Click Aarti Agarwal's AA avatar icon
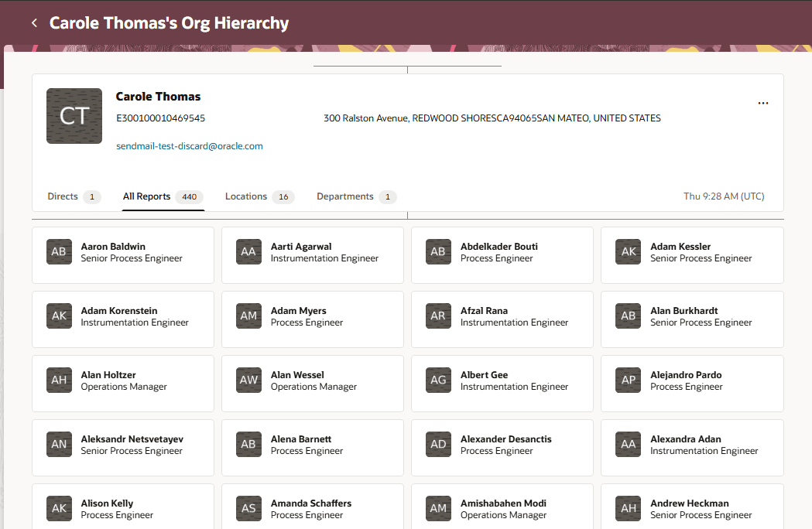The height and width of the screenshot is (529, 812). point(248,251)
